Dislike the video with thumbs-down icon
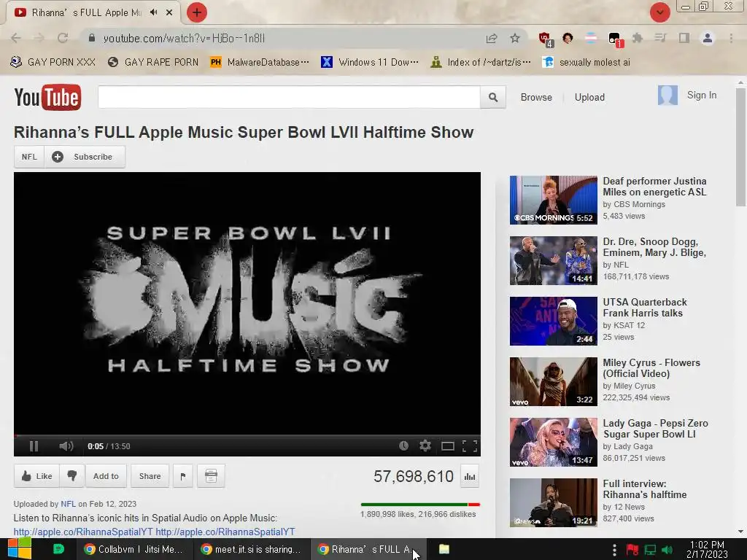Screen dimensions: 747x560 click(72, 475)
